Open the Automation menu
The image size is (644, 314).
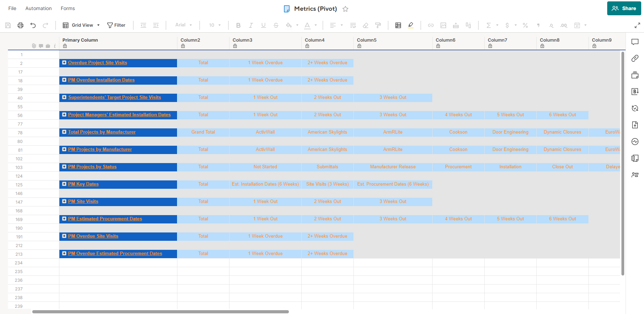pos(39,8)
